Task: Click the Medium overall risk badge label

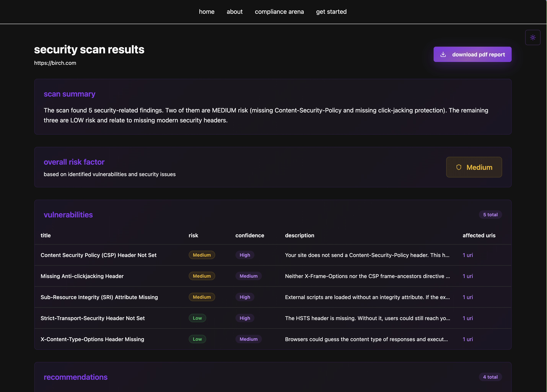Action: [x=479, y=167]
